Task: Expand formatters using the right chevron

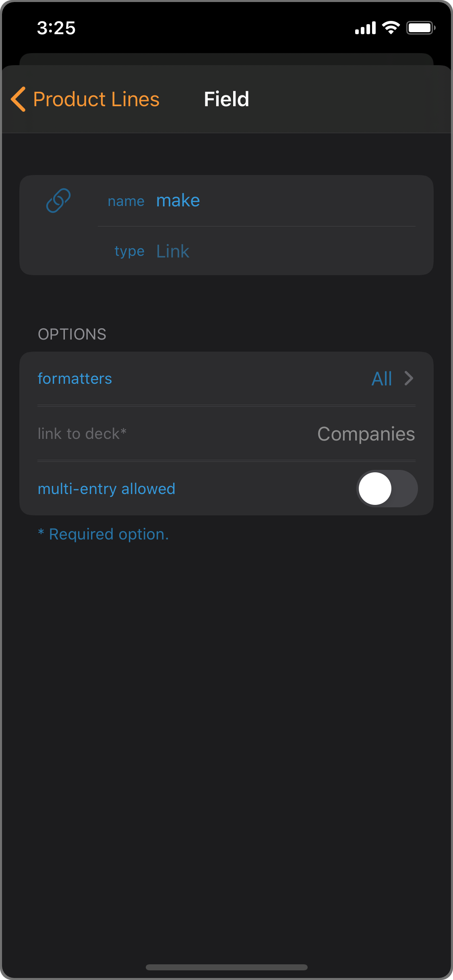Action: 409,379
